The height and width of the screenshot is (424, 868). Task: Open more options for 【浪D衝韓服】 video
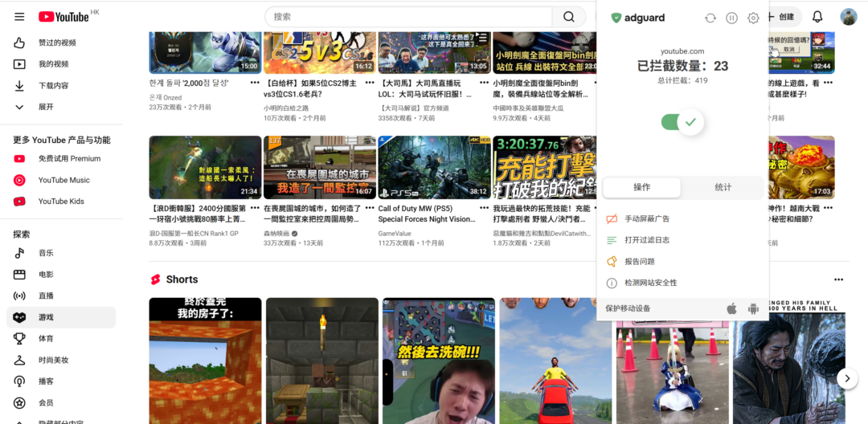(x=255, y=209)
